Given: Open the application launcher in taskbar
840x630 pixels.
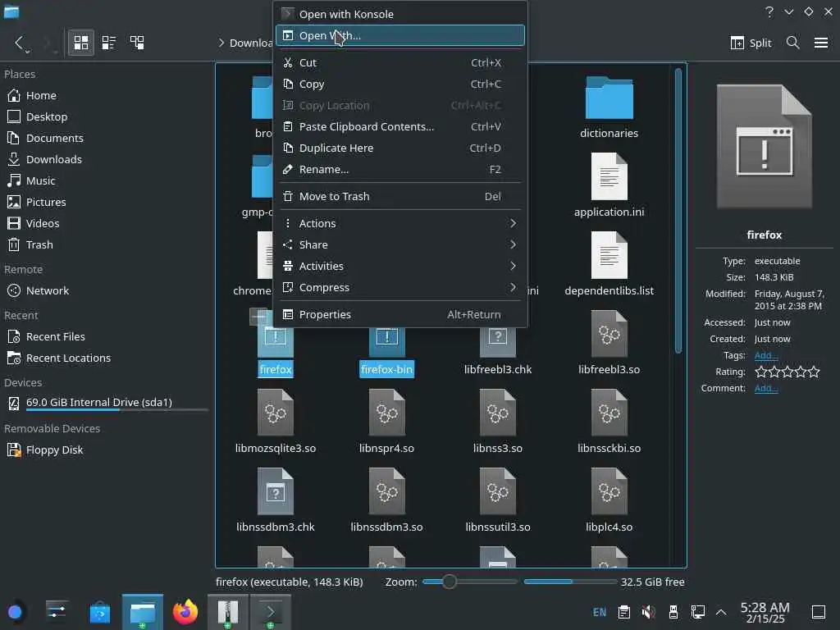Looking at the screenshot, I should click(x=15, y=612).
